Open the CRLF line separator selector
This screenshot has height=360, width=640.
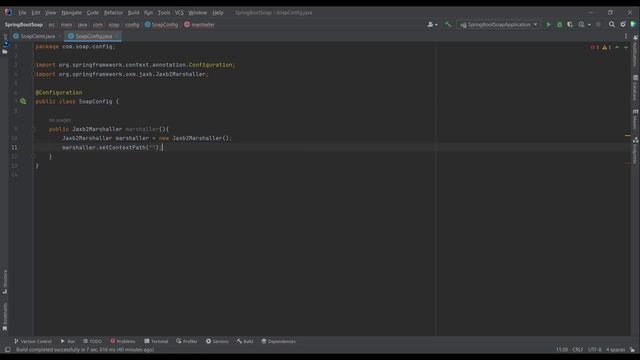[x=578, y=350]
